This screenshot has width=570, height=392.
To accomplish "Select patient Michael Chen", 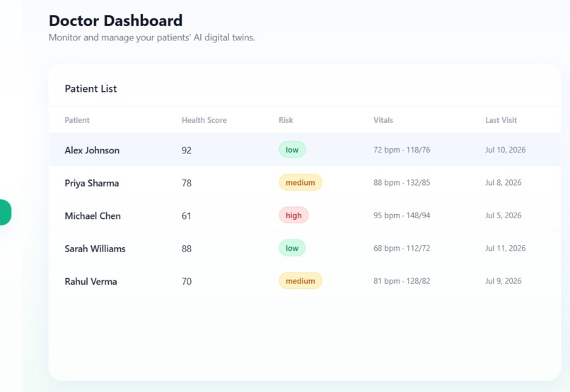I will [93, 216].
